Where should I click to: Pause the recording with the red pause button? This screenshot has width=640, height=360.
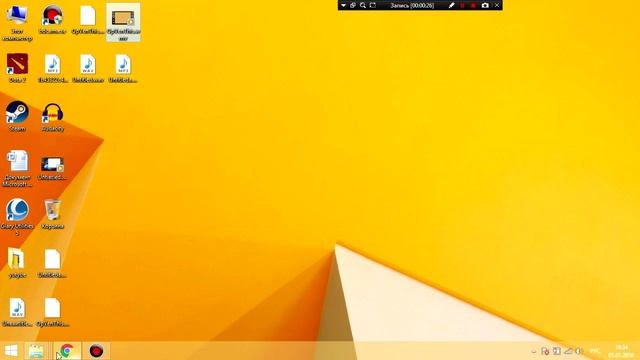click(x=462, y=5)
